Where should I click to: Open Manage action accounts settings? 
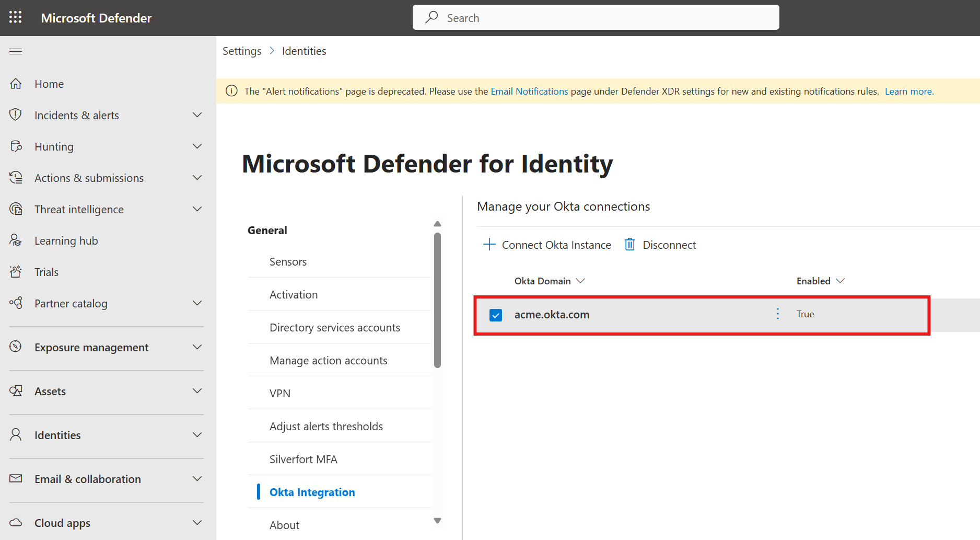(340, 360)
